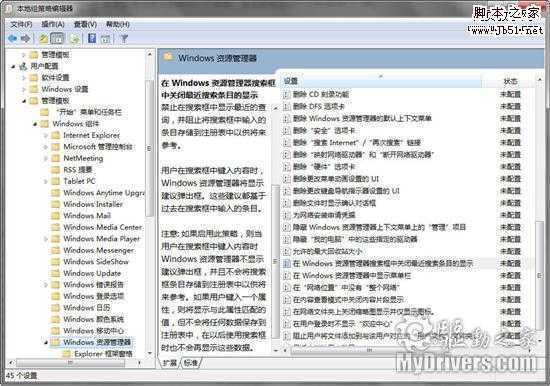This screenshot has height=386, width=550.
Task: Click the folder icon beside NetMeeting
Action: [55, 159]
